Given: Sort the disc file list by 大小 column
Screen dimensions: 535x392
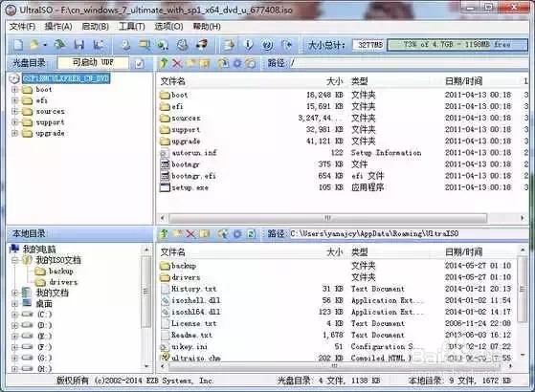Looking at the screenshot, I should click(x=335, y=81).
